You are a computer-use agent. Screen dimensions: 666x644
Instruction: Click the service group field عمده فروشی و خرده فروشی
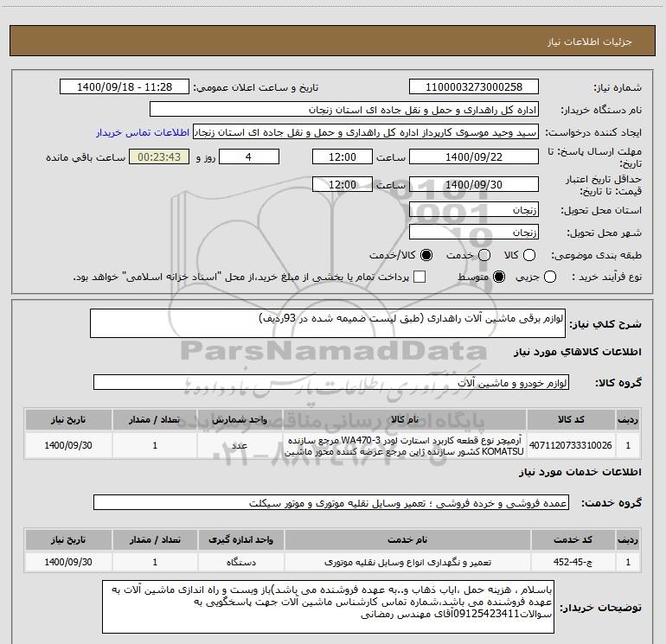pos(331,502)
